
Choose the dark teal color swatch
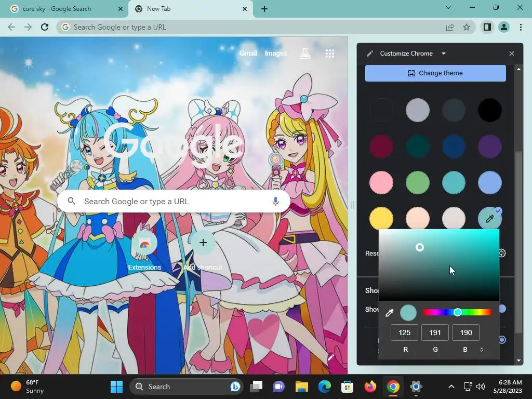point(417,147)
